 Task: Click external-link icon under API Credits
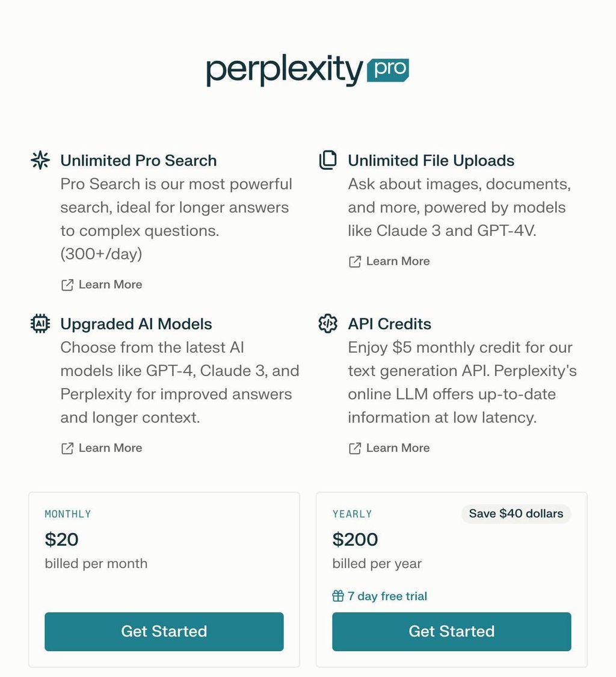pyautogui.click(x=355, y=448)
